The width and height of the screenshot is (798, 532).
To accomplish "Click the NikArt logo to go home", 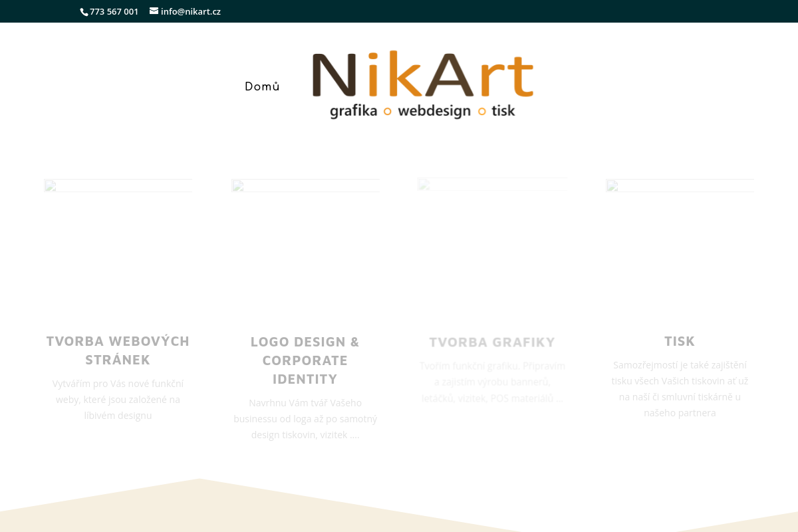I will point(422,84).
